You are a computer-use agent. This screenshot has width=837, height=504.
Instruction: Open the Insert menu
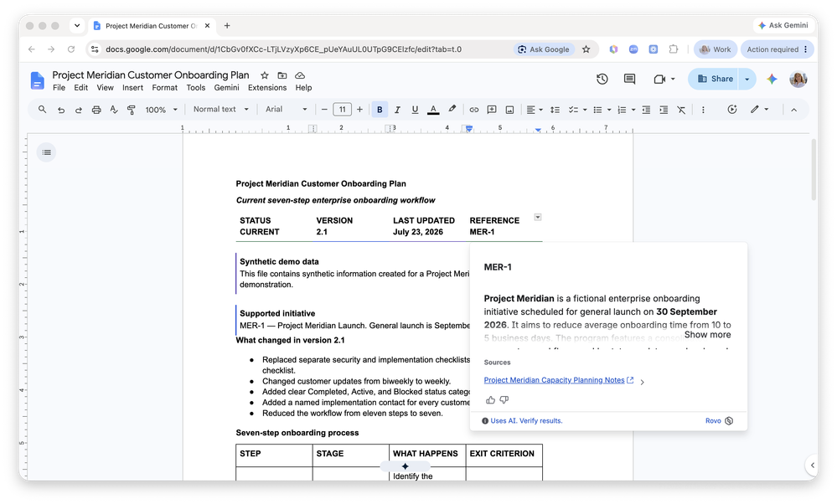click(132, 87)
